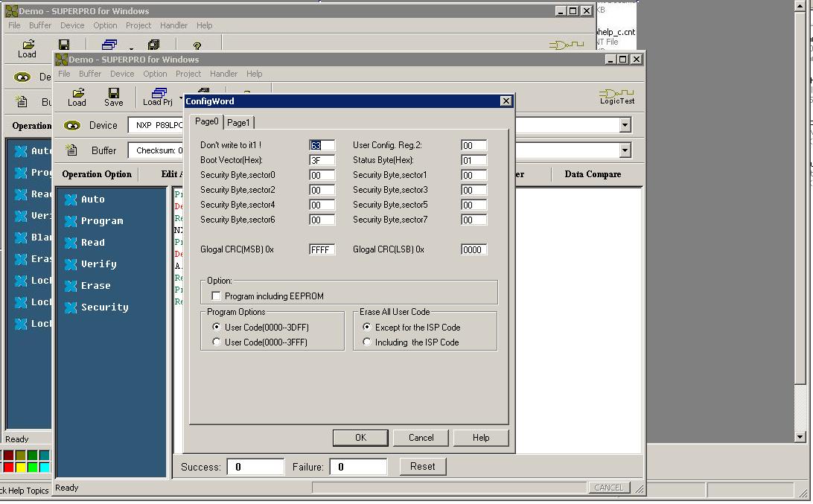Click the Load icon in the front toolbar
The height and width of the screenshot is (504, 813).
(x=77, y=96)
